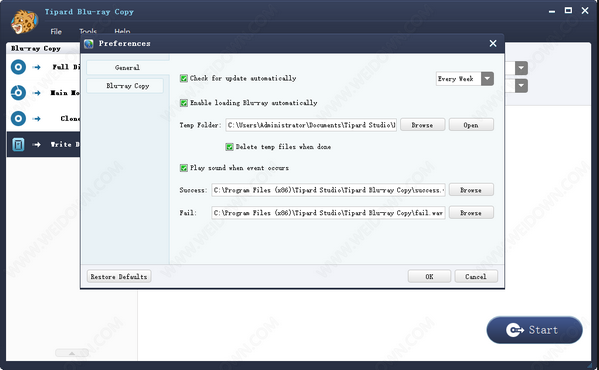Expand the bottom panel collapse arrow
This screenshot has height=370, width=599.
coord(72,353)
